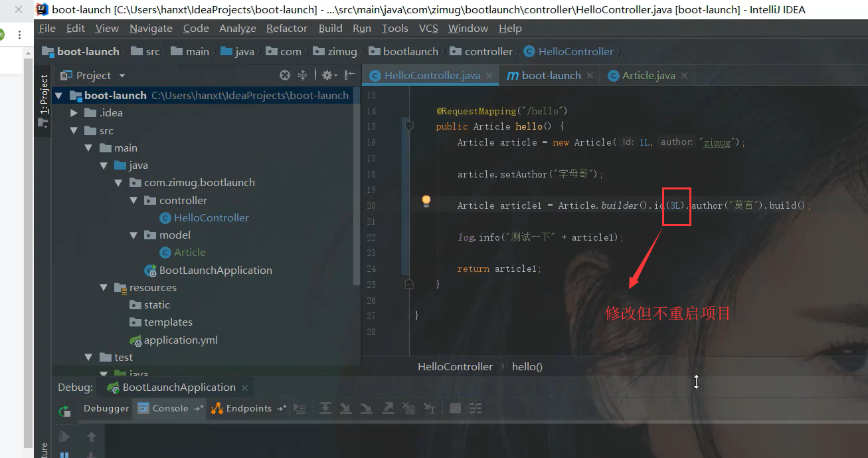Click the Rerun BootLaunchApplication icon
868x458 pixels.
click(x=64, y=411)
